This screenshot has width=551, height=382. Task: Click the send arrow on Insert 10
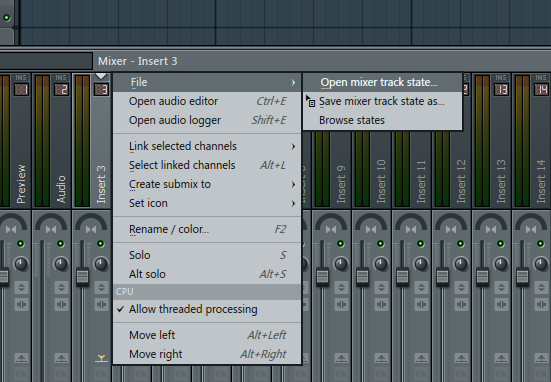pos(381,358)
